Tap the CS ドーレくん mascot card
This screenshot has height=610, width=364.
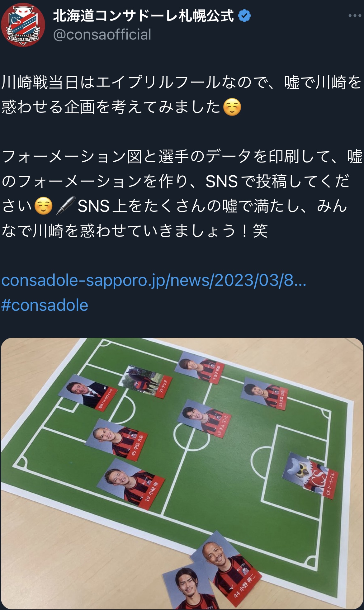tap(310, 475)
